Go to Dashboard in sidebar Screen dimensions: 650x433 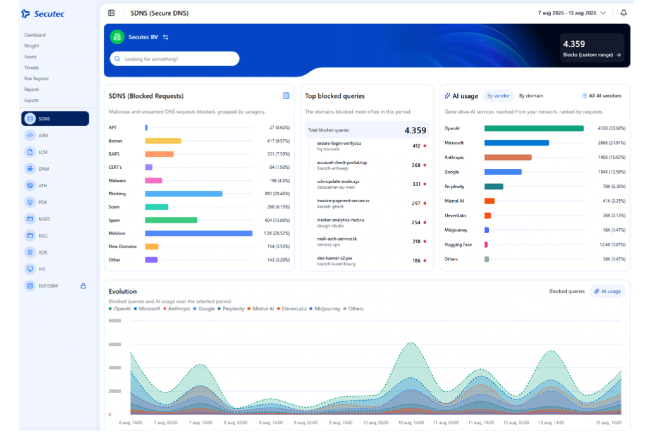tap(34, 35)
